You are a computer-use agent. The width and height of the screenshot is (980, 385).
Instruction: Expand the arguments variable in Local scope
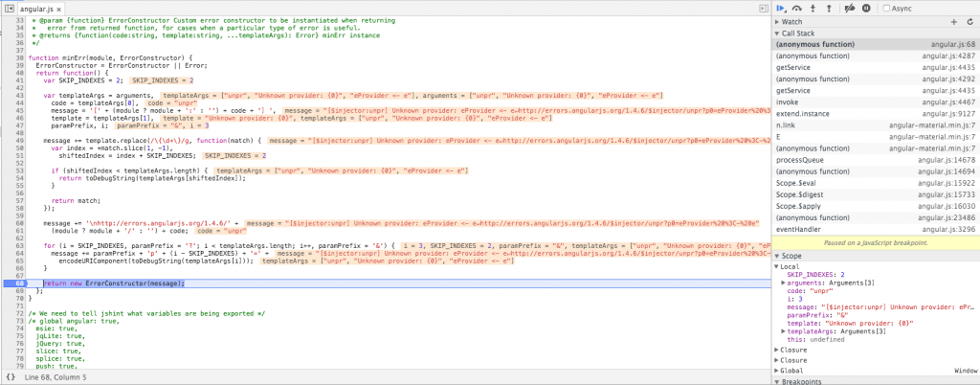pos(784,283)
